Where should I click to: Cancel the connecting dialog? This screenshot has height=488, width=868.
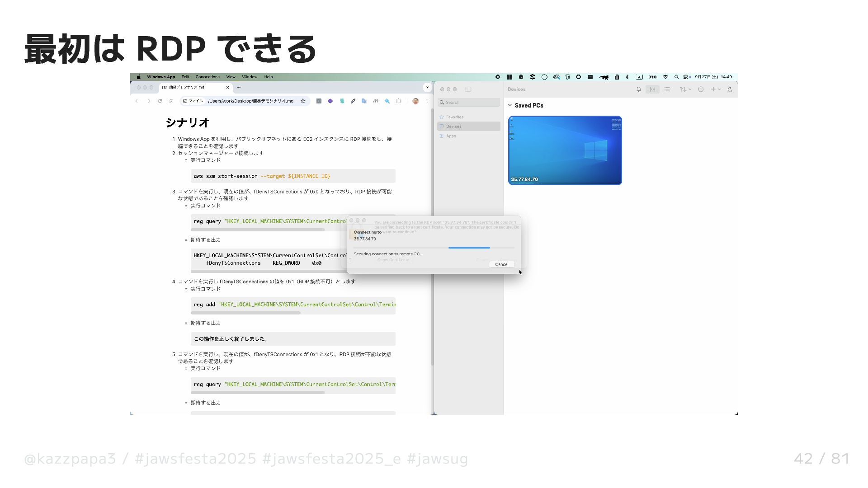tap(501, 264)
